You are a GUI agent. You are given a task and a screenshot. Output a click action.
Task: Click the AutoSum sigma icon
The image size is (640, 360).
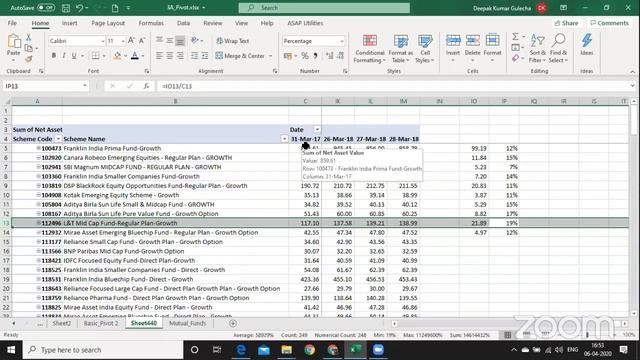516,37
